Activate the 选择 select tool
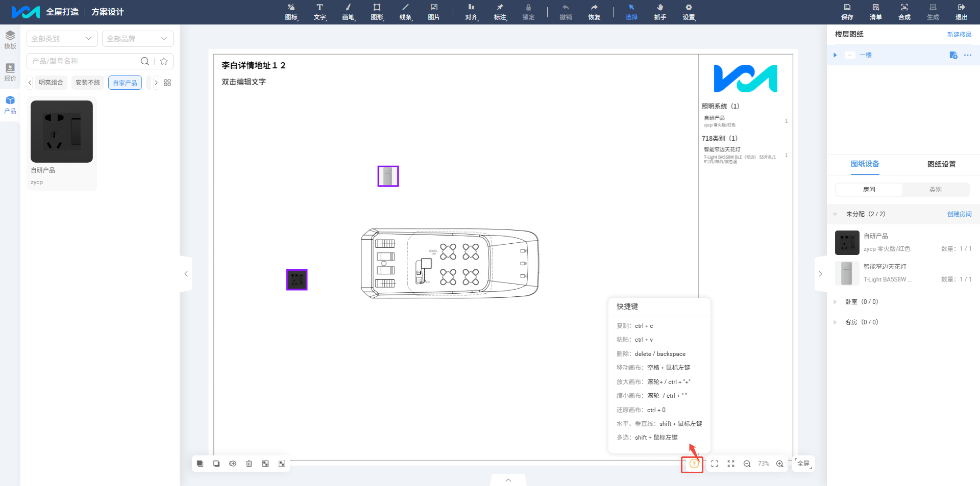 631,12
